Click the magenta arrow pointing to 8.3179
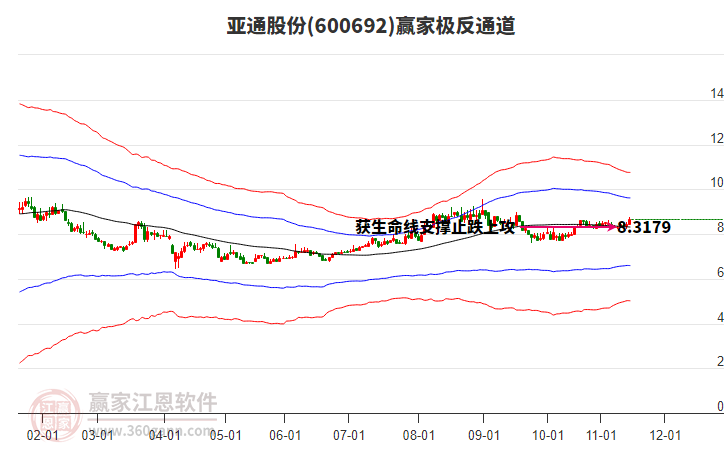The image size is (726, 450). [569, 227]
